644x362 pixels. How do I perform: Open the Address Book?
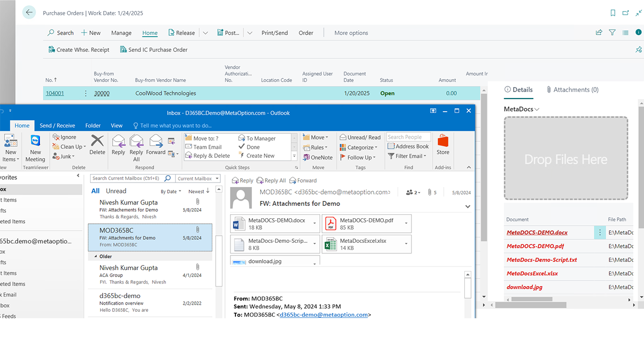[409, 146]
